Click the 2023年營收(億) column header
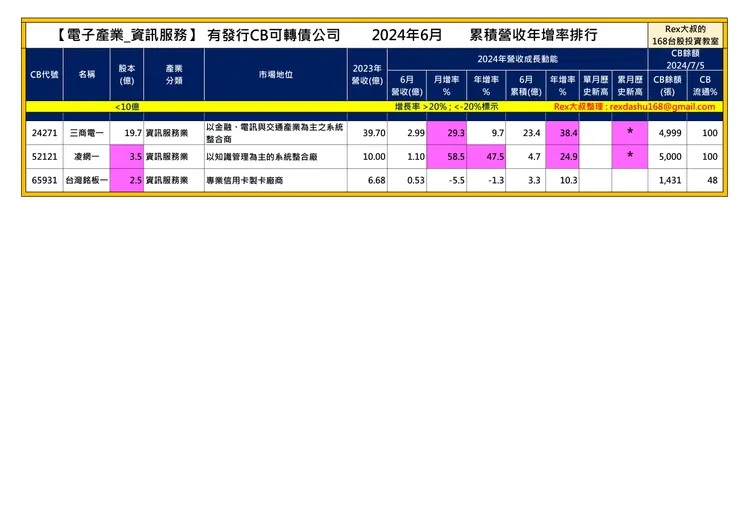 coord(367,75)
